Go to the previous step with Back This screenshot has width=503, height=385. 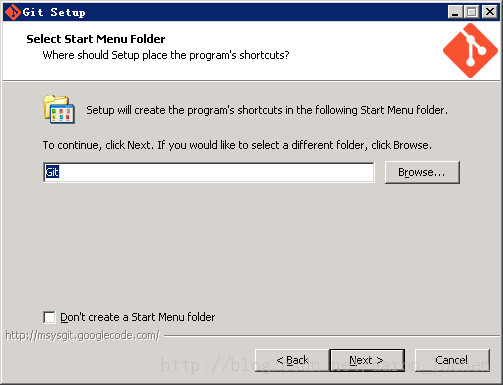pyautogui.click(x=292, y=360)
